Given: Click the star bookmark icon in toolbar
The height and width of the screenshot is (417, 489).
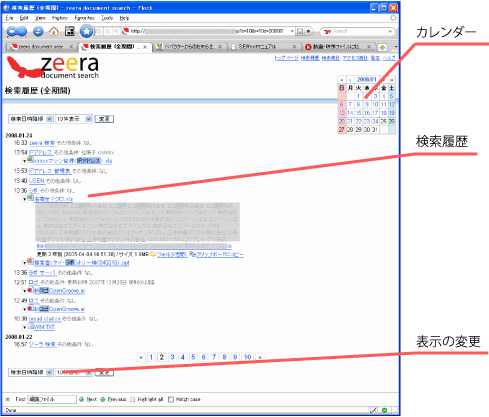Looking at the screenshot, I should (86, 31).
